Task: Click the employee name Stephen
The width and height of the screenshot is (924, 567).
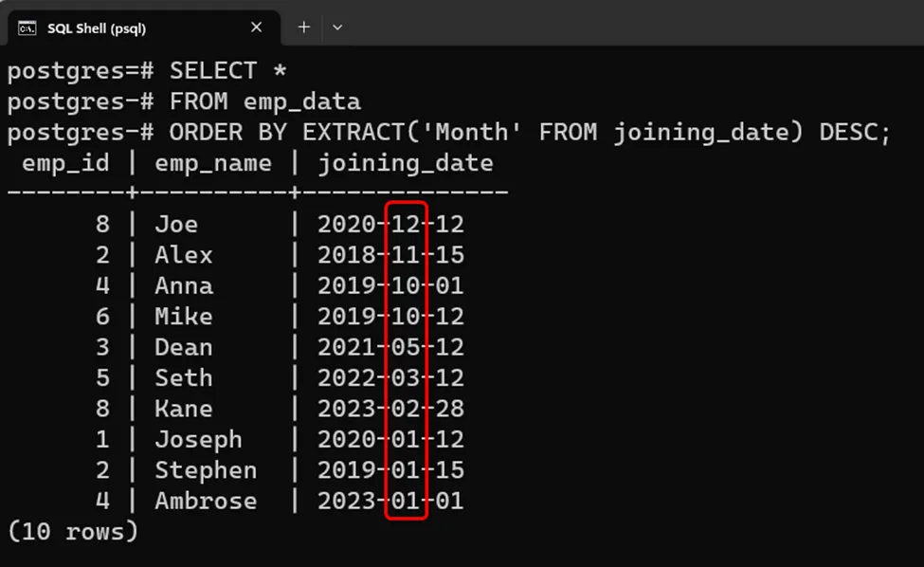Action: (206, 470)
